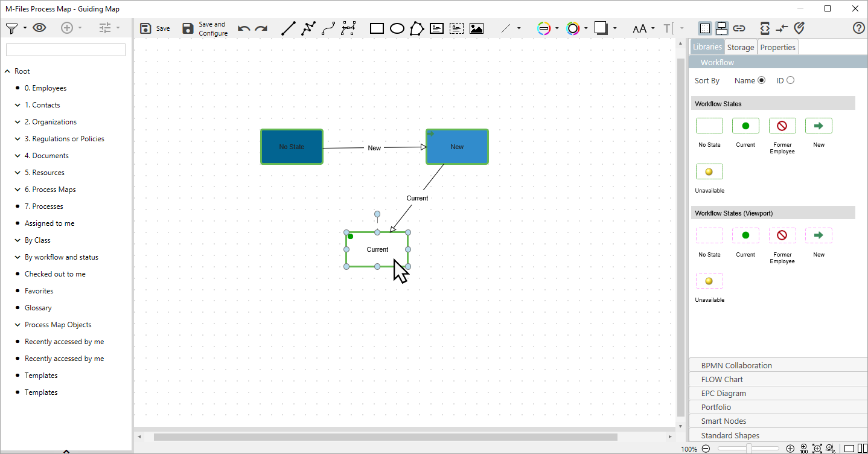The image size is (868, 454).
Task: Open the Storage tab
Action: pos(740,47)
